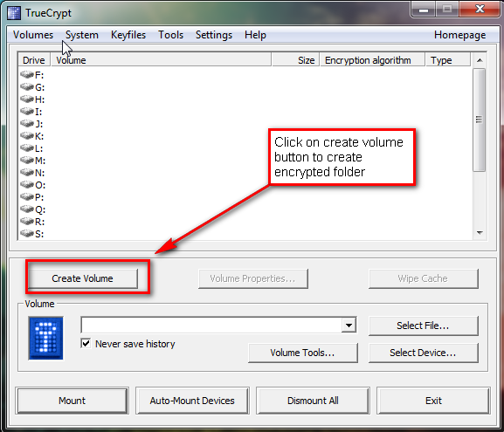The image size is (504, 432).
Task: Click the N: drive icon
Action: (x=27, y=173)
